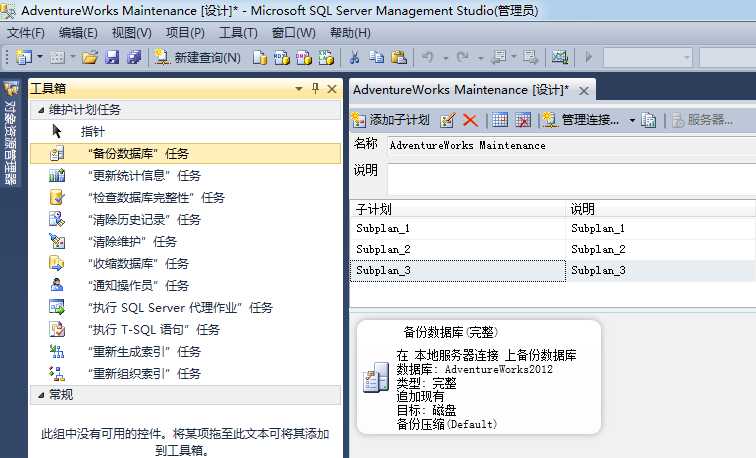The width and height of the screenshot is (756, 458).
Task: Select the "检查数据库完整性" 任务 item
Action: (185, 198)
